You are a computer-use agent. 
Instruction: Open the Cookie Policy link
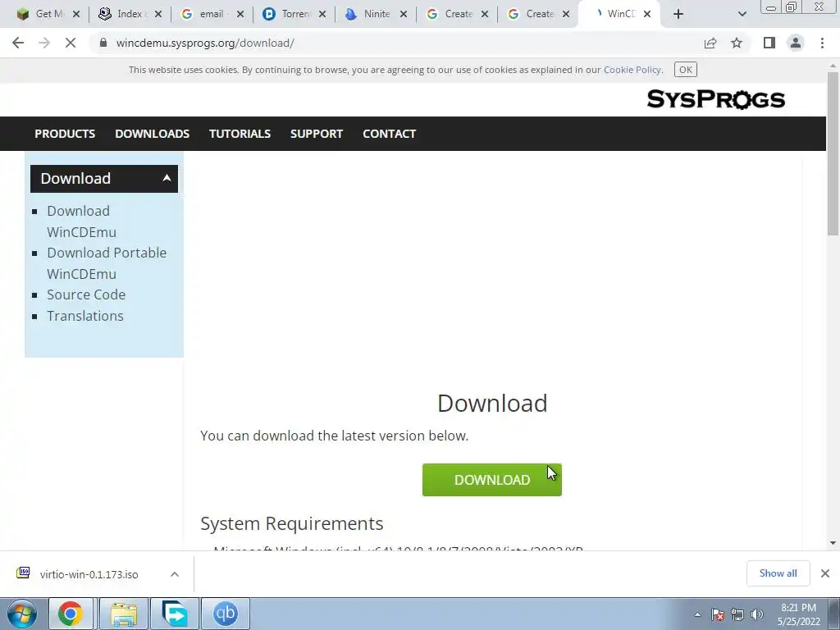click(x=632, y=70)
